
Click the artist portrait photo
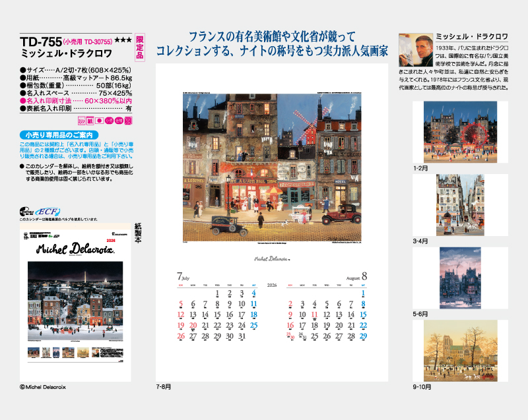pos(416,49)
